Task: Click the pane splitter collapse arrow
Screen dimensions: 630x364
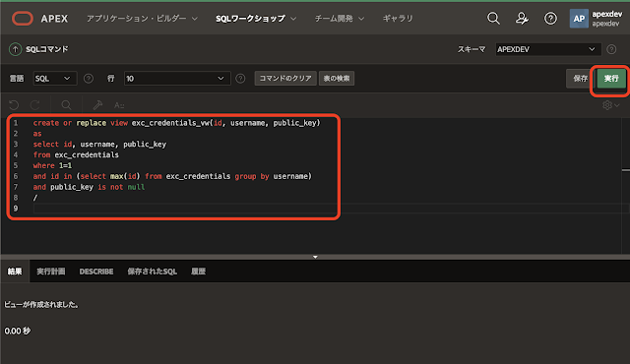Action: pyautogui.click(x=315, y=257)
